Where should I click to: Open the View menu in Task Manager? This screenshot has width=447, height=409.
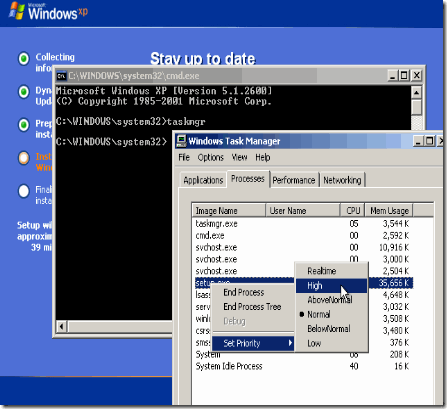coord(239,157)
